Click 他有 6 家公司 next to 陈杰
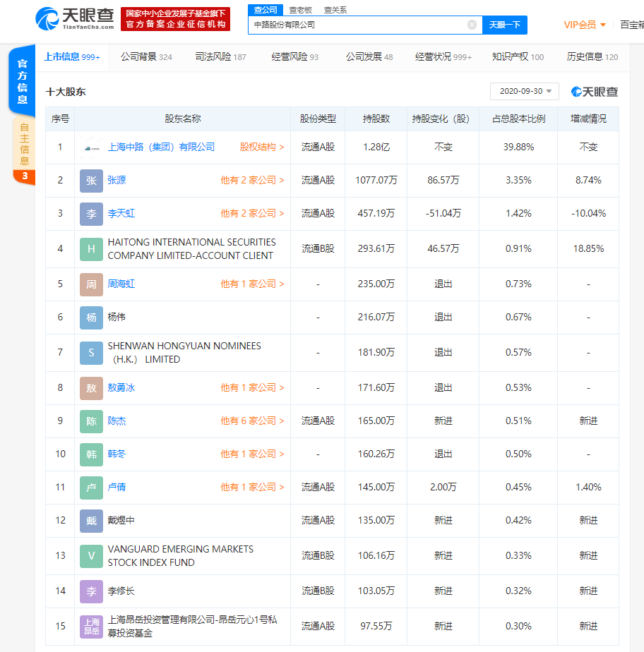The width and height of the screenshot is (644, 652). (252, 421)
